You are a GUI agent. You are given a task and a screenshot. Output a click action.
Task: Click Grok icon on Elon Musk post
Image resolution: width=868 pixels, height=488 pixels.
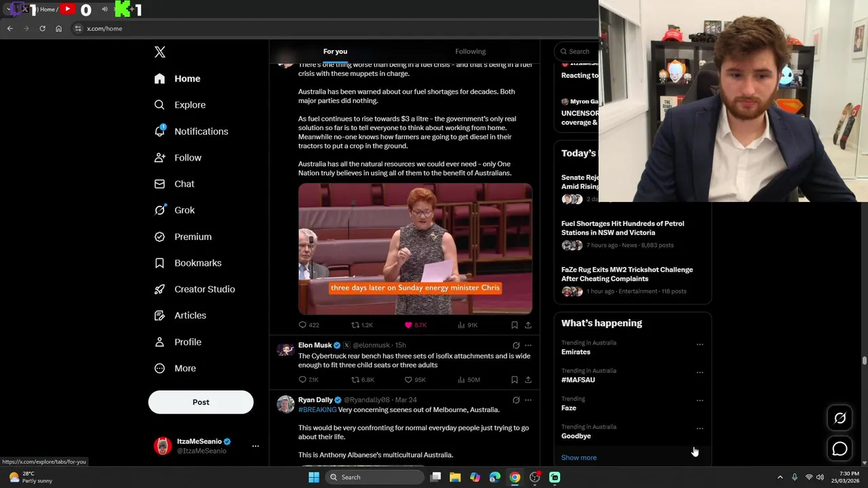click(x=516, y=345)
